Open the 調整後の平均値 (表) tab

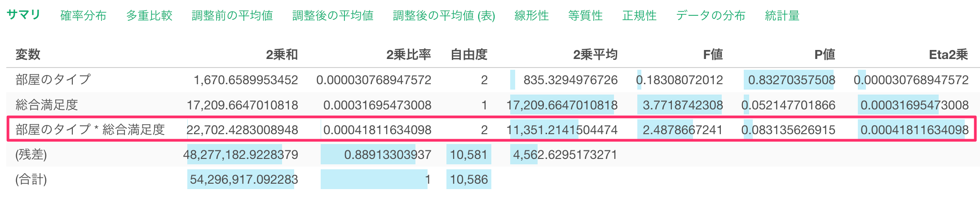[444, 16]
